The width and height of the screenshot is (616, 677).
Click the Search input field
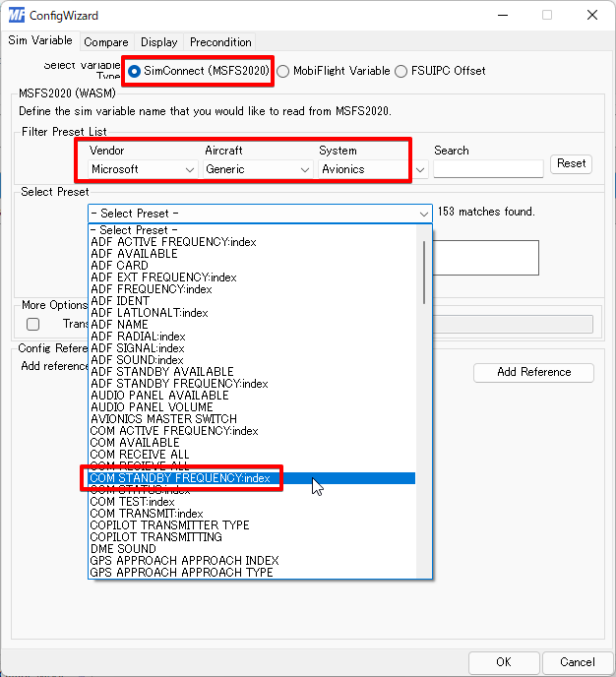coord(488,169)
